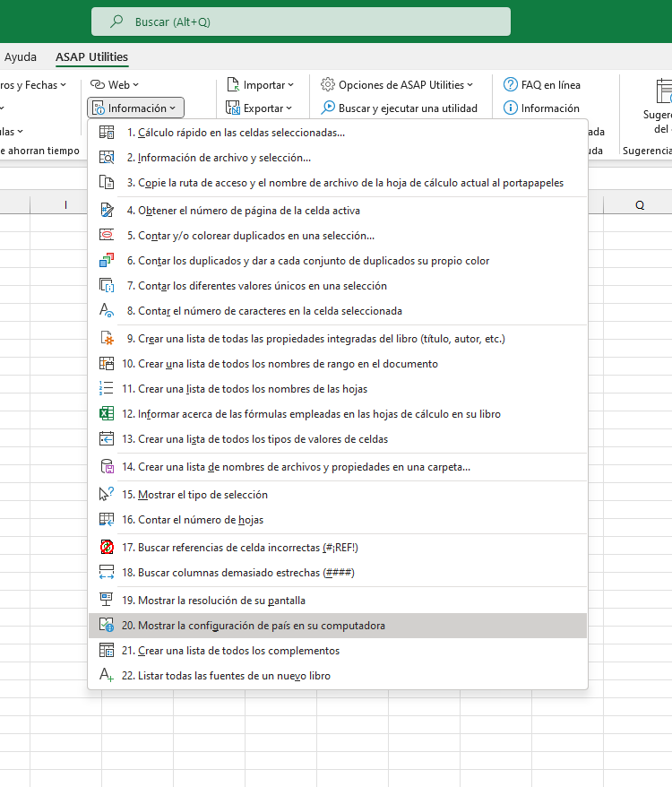
Task: Select Mostrar la resolución de su pantalla
Action: 337,601
